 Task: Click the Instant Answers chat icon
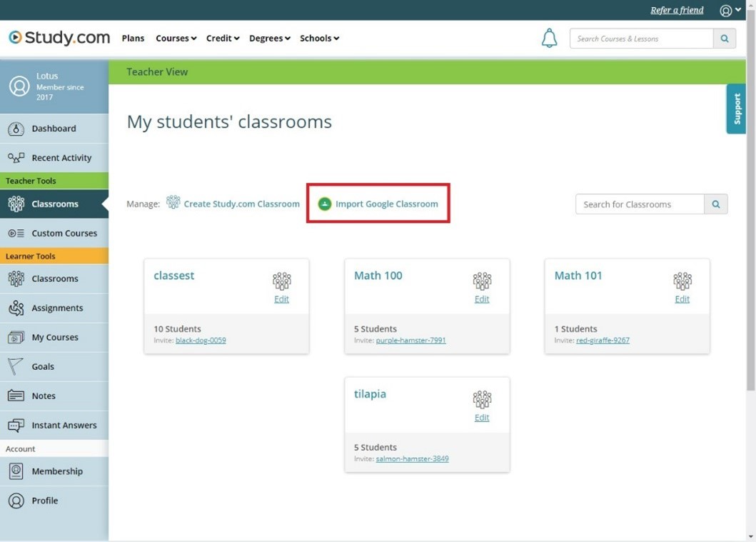pos(16,426)
